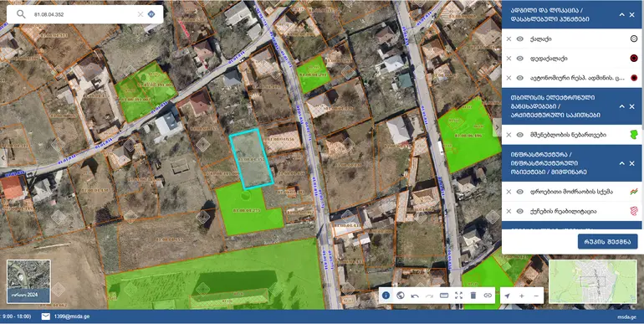This screenshot has width=644, height=324.
Task: Collapse the layers side panel arrow
Action: click(497, 127)
